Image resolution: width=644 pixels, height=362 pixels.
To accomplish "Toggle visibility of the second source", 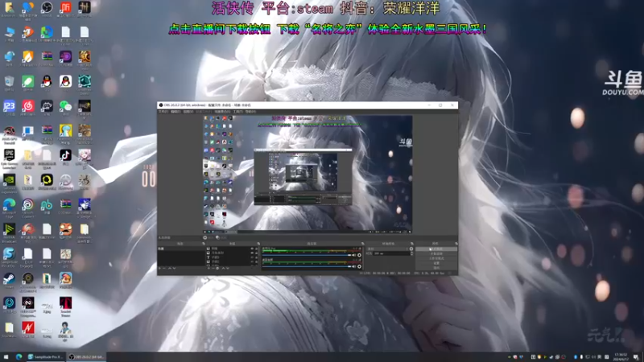I will click(x=252, y=253).
